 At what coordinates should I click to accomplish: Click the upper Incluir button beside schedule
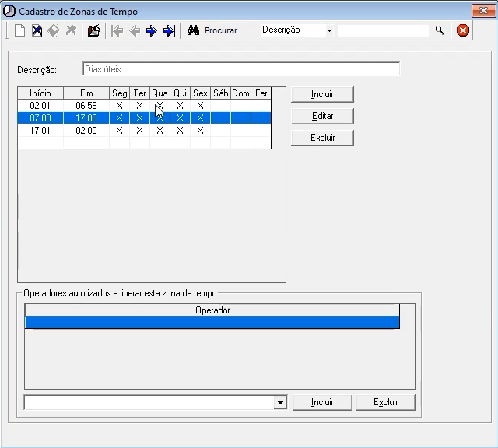pyautogui.click(x=322, y=94)
